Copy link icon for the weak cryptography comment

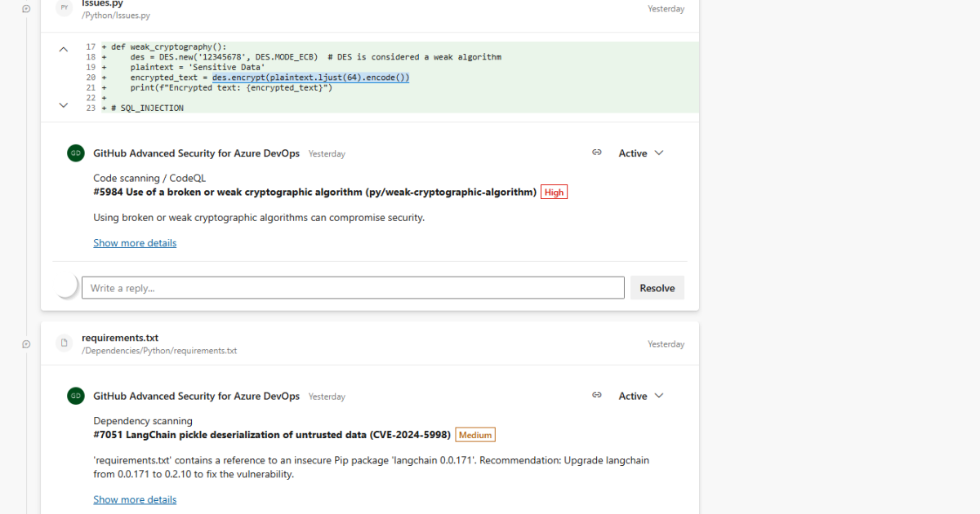click(x=597, y=153)
